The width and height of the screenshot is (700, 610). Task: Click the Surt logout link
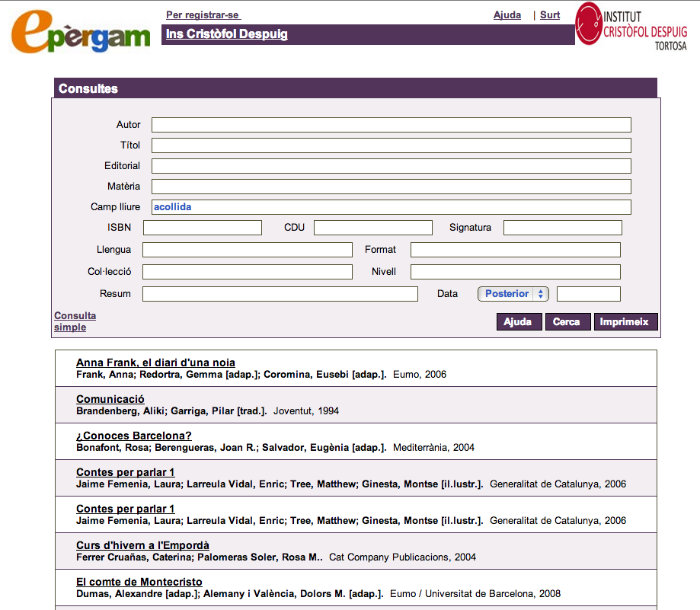(550, 15)
